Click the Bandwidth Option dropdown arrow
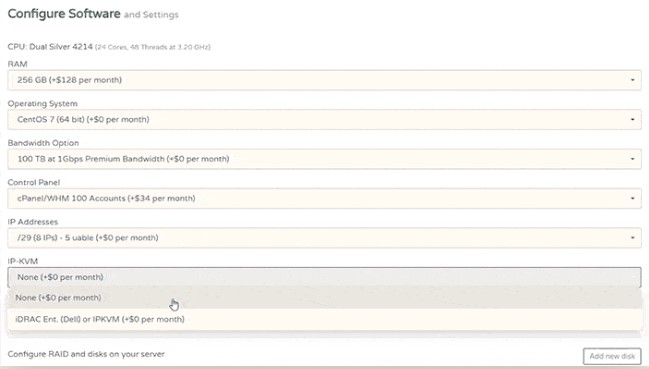 pos(632,159)
